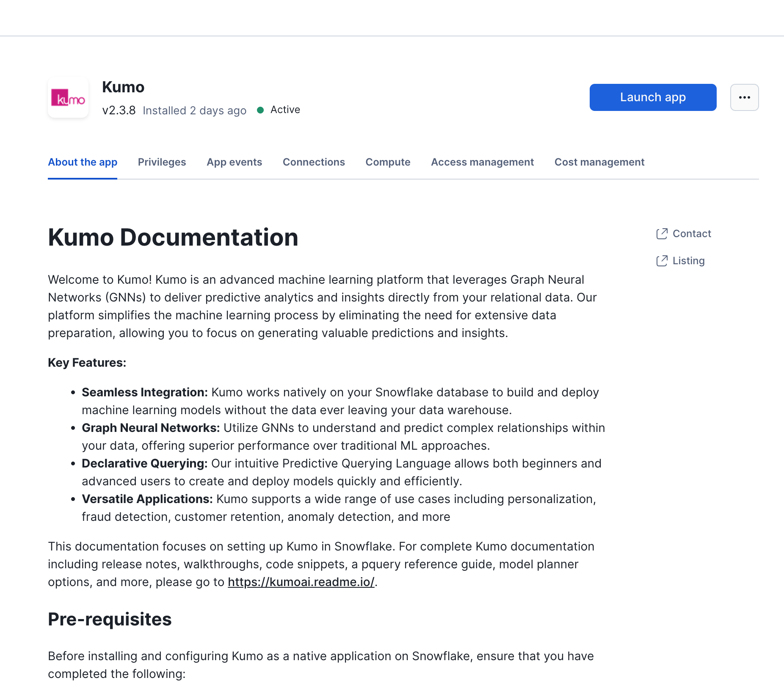Image resolution: width=784 pixels, height=697 pixels.
Task: Click the Kumo app title
Action: point(123,87)
